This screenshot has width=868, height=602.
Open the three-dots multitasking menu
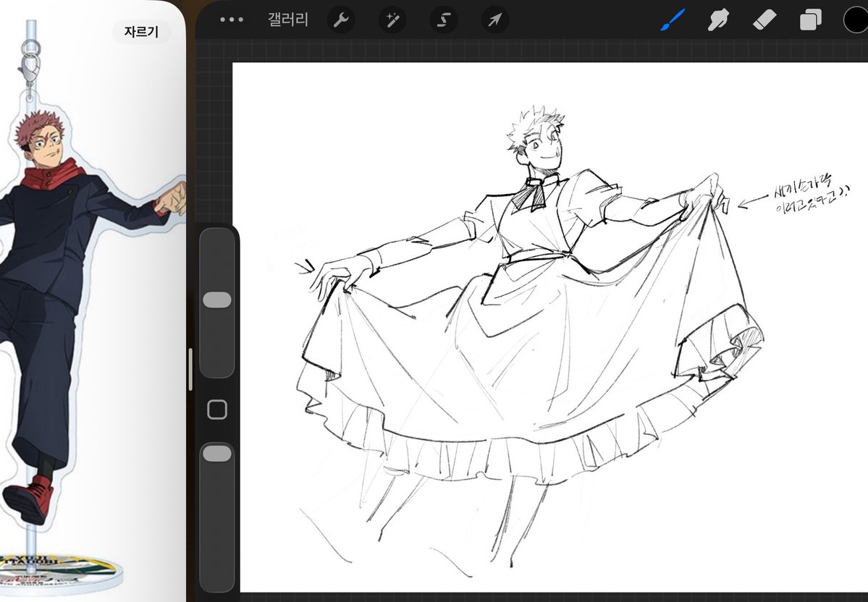[x=232, y=20]
